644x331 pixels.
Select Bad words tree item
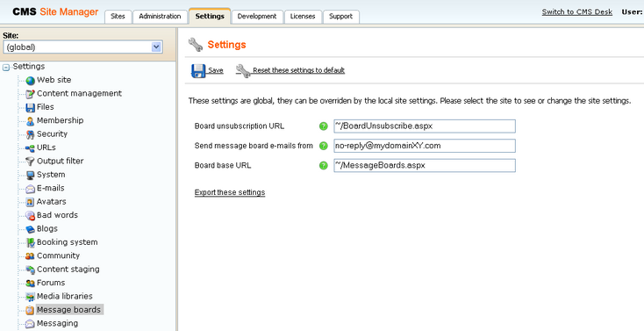click(57, 215)
